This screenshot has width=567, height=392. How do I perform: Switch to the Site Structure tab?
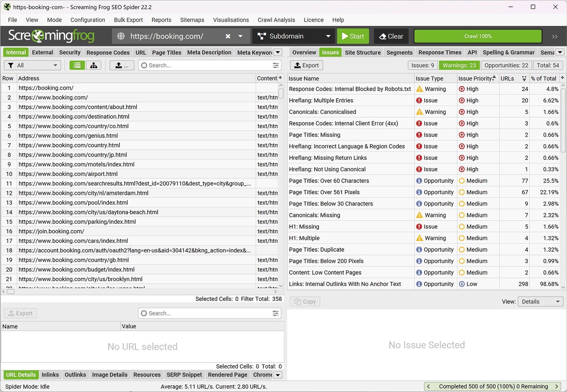point(363,52)
